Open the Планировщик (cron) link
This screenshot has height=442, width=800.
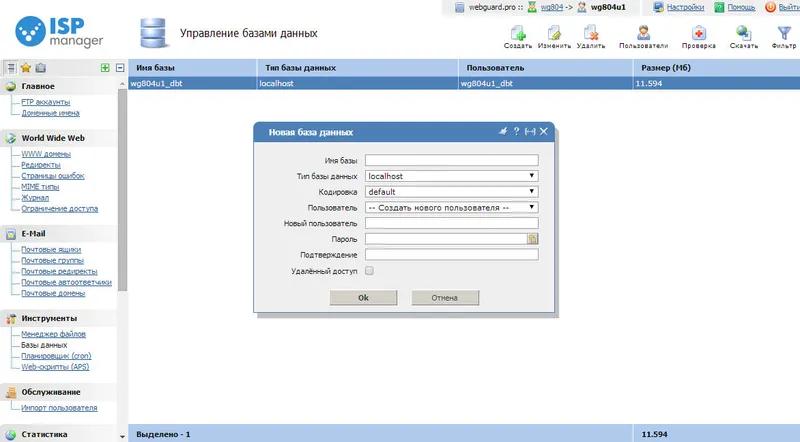click(56, 356)
